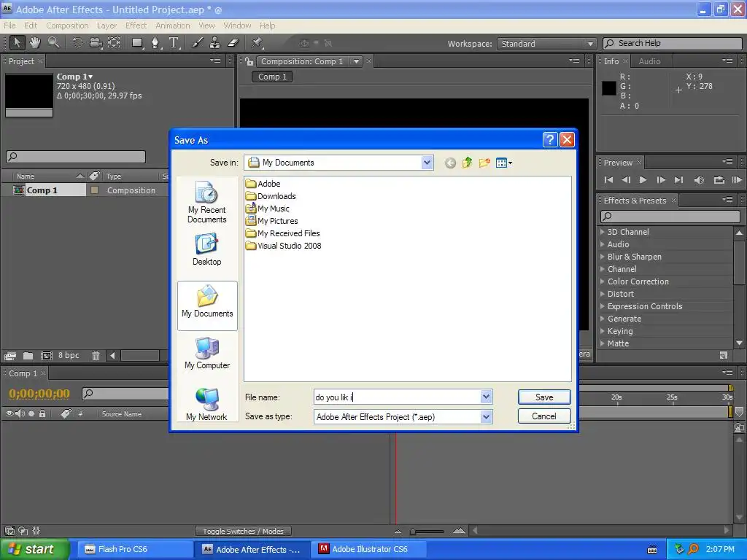The width and height of the screenshot is (747, 560).
Task: Click the Comp 1 label color swatch
Action: [94, 190]
